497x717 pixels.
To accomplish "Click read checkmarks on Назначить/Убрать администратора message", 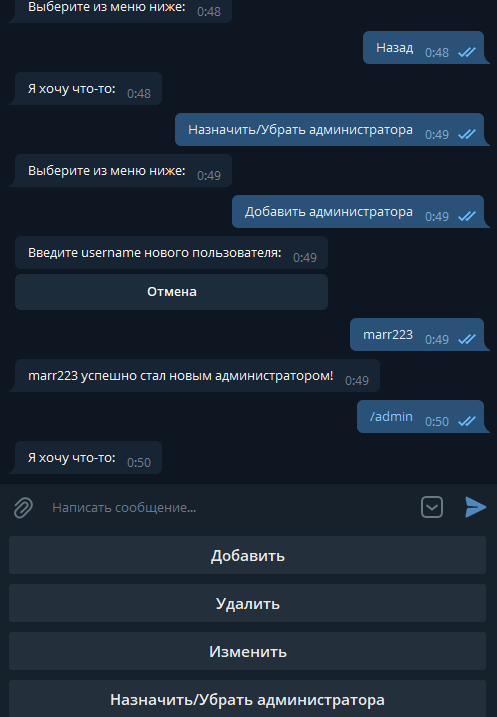I will tap(467, 134).
